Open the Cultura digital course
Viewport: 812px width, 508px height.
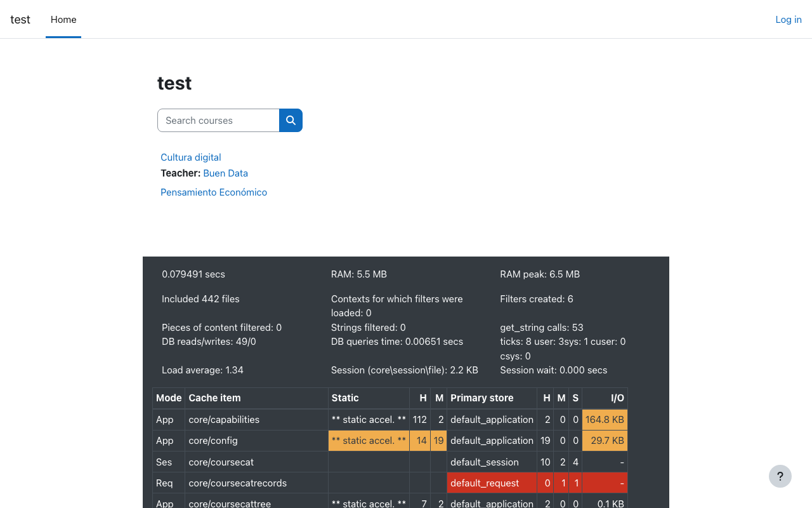coord(190,157)
